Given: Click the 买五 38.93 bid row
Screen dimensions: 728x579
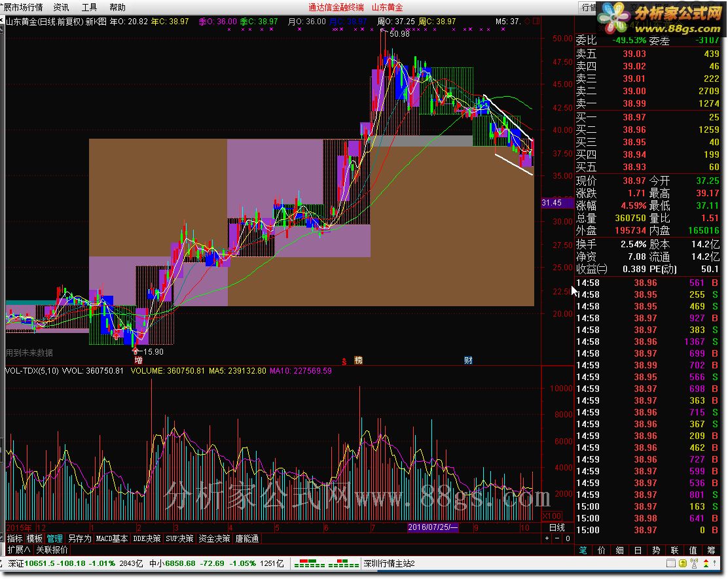Looking at the screenshot, I should click(x=647, y=167).
